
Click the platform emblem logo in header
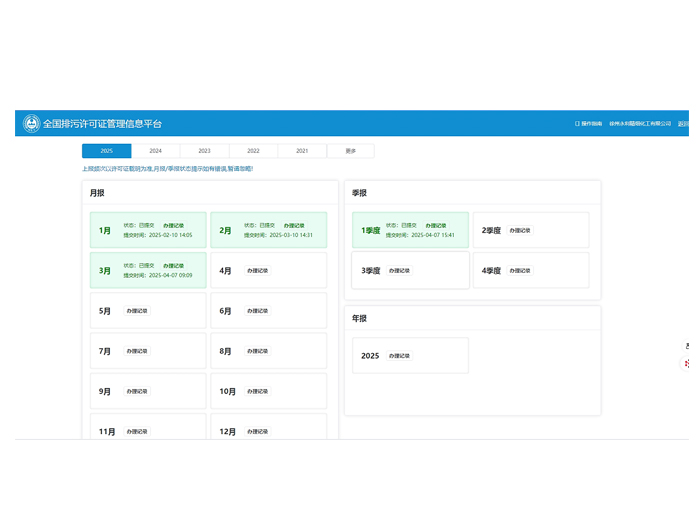(x=32, y=124)
